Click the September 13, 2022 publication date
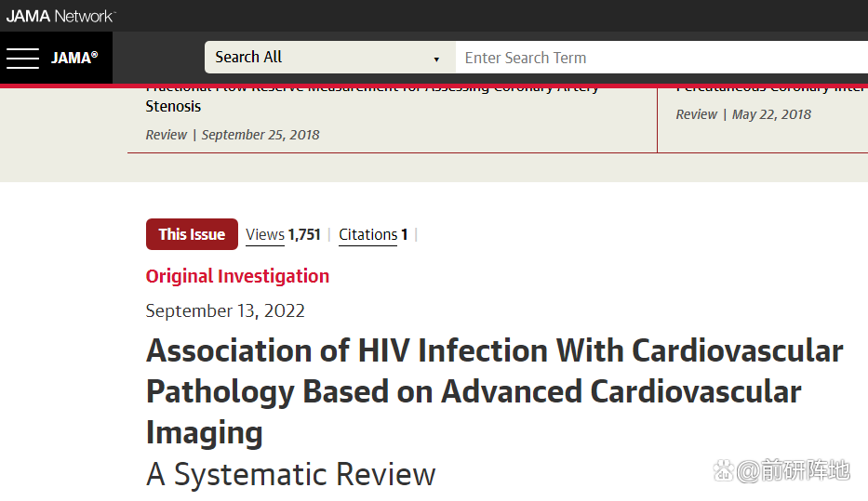 tap(225, 310)
